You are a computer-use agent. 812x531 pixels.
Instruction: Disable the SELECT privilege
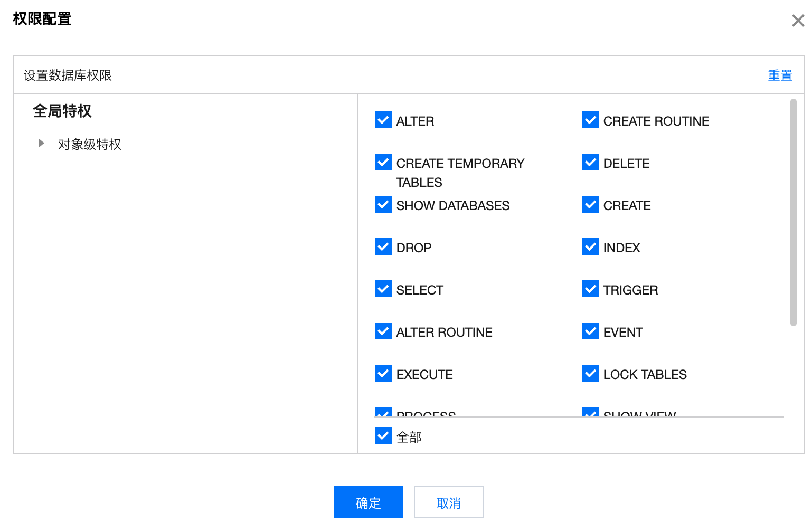click(383, 289)
